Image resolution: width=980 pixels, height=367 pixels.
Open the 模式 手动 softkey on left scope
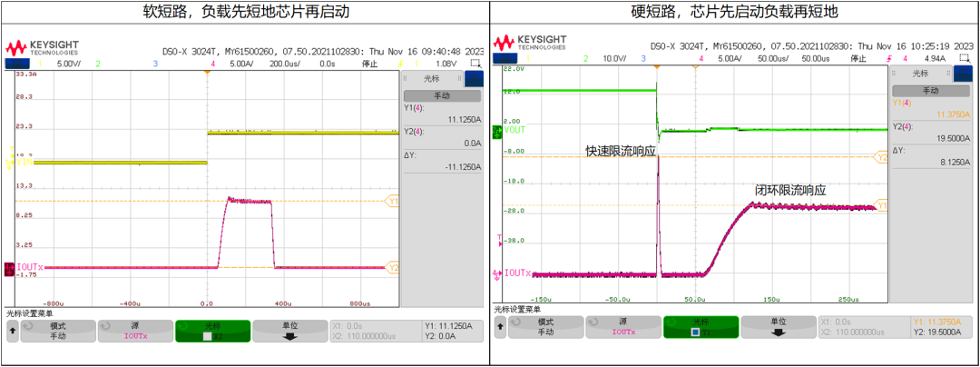58,331
